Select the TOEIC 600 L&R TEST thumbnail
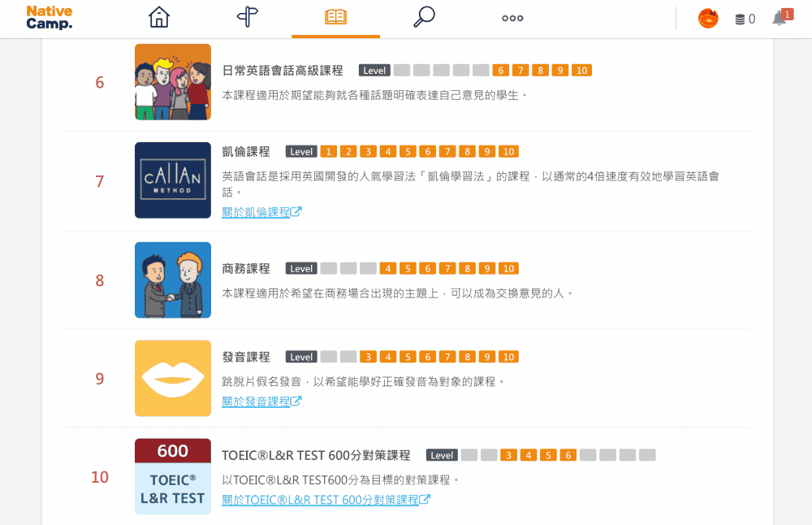Image resolution: width=812 pixels, height=525 pixels. tap(173, 477)
